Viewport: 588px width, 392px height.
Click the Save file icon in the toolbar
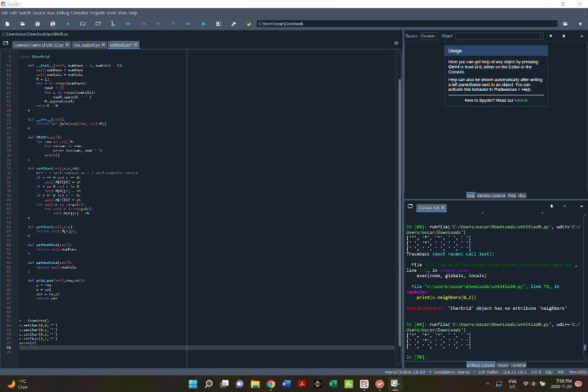[37, 24]
